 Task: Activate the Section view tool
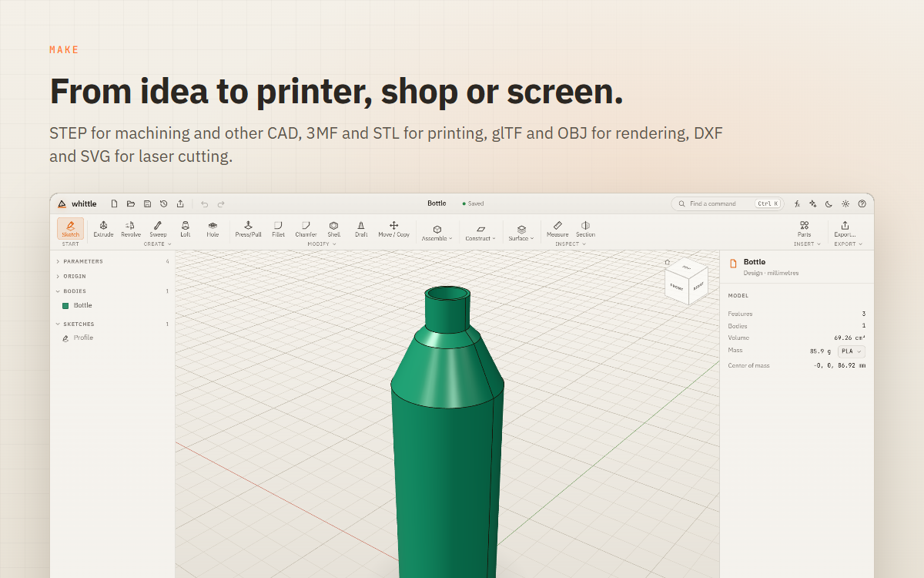point(585,229)
